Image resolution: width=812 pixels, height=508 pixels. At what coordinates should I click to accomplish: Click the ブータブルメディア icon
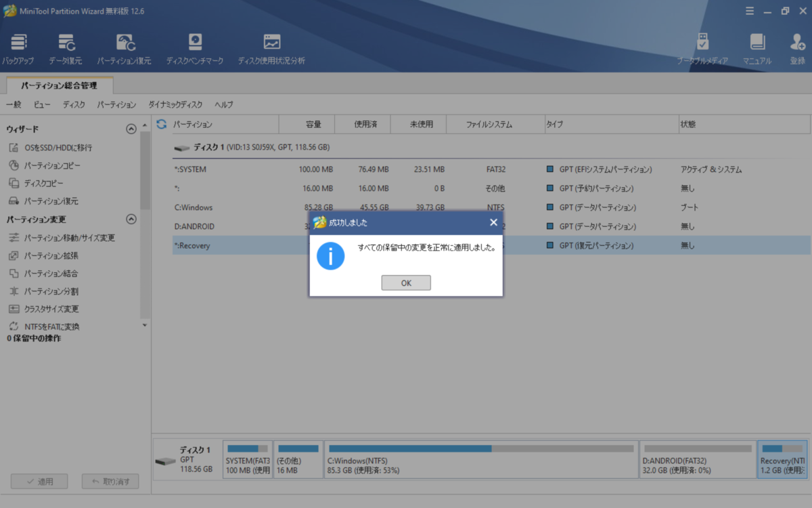point(702,50)
